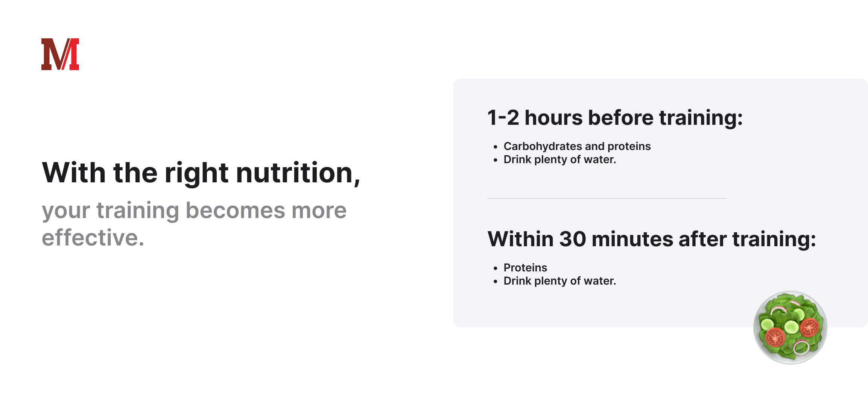Click the word nutrition, in the main heading
Image resolution: width=868 pixels, height=406 pixels.
(x=298, y=173)
